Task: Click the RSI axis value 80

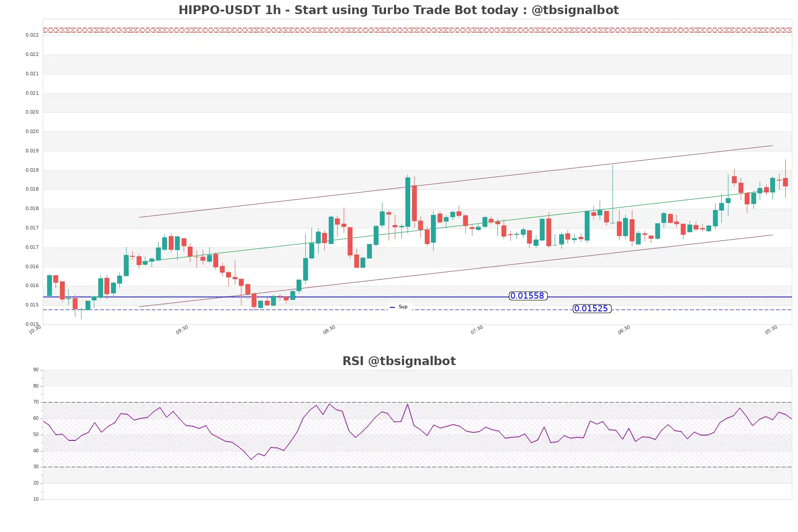Action: (36, 386)
